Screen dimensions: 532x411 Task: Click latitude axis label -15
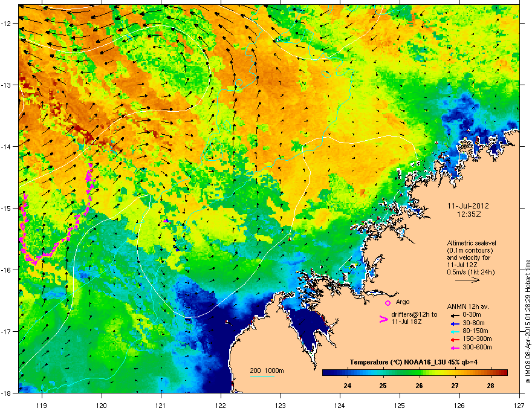tap(7, 208)
